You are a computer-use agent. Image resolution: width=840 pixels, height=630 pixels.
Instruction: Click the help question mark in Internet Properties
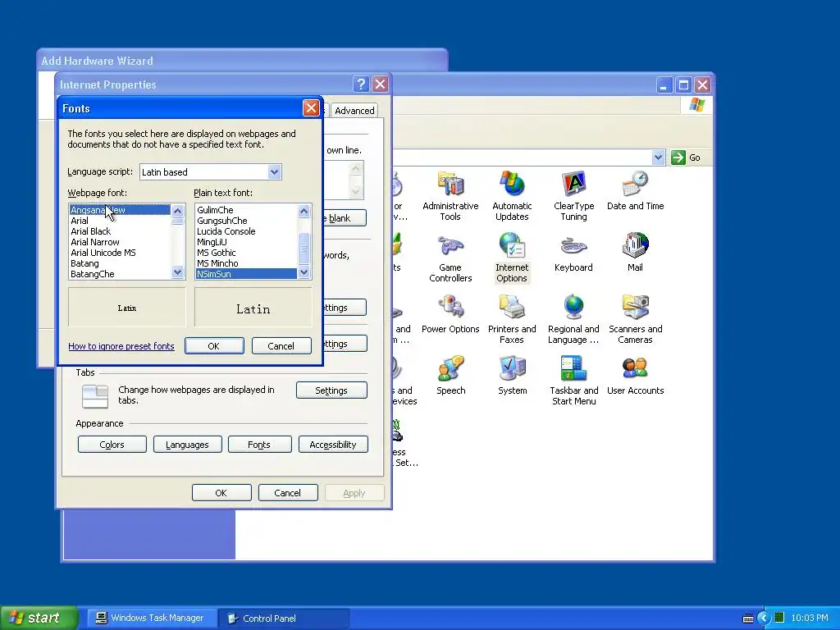[x=361, y=84]
